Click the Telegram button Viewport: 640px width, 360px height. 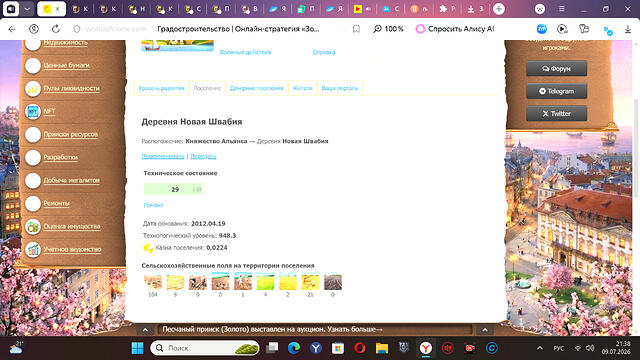[x=556, y=91]
